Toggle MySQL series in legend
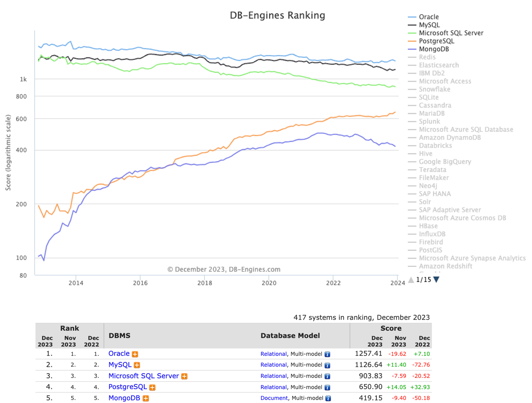 tap(424, 25)
